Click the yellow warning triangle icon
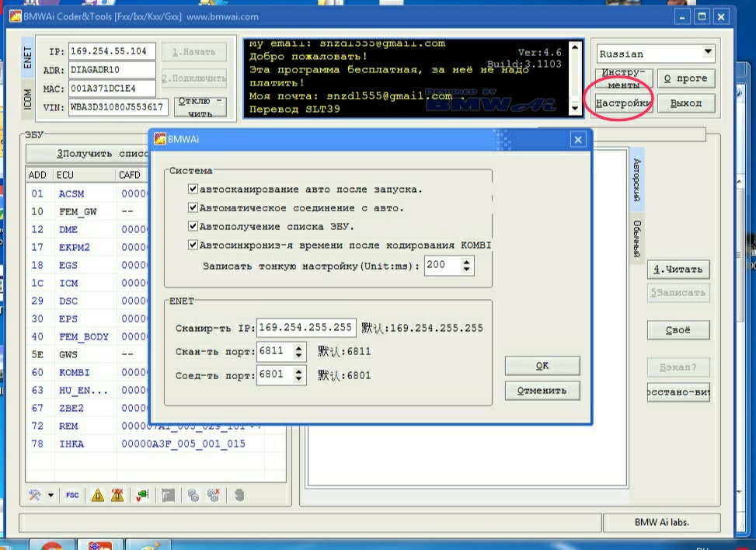 [x=97, y=495]
